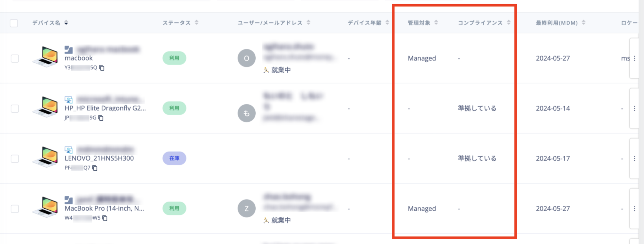
Task: Open more options for HP Elite Dragonfly row
Action: (634, 109)
